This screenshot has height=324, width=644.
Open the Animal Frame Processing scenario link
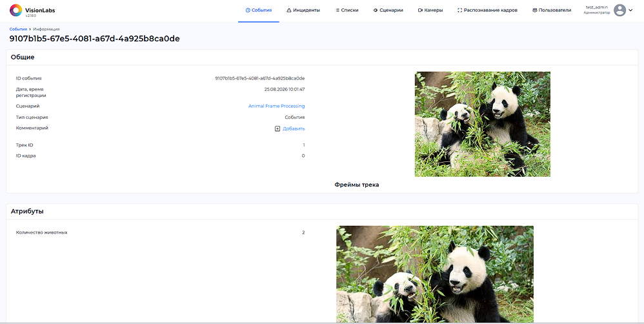pos(276,106)
